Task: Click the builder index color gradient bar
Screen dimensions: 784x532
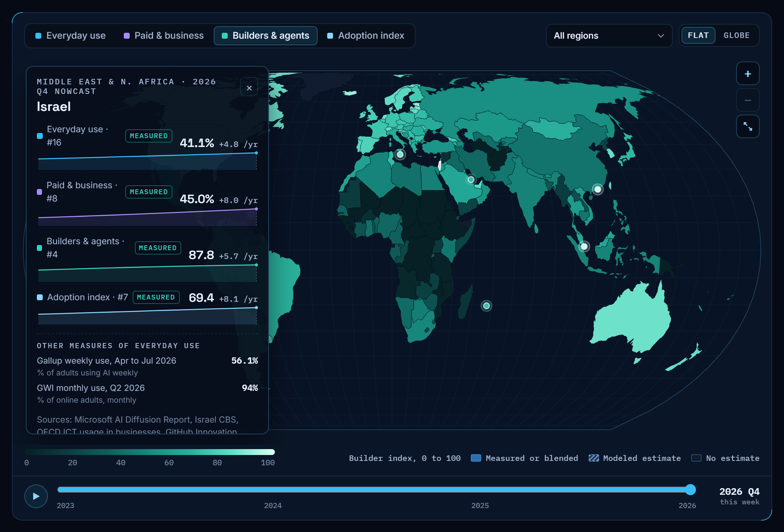Action: pos(150,452)
